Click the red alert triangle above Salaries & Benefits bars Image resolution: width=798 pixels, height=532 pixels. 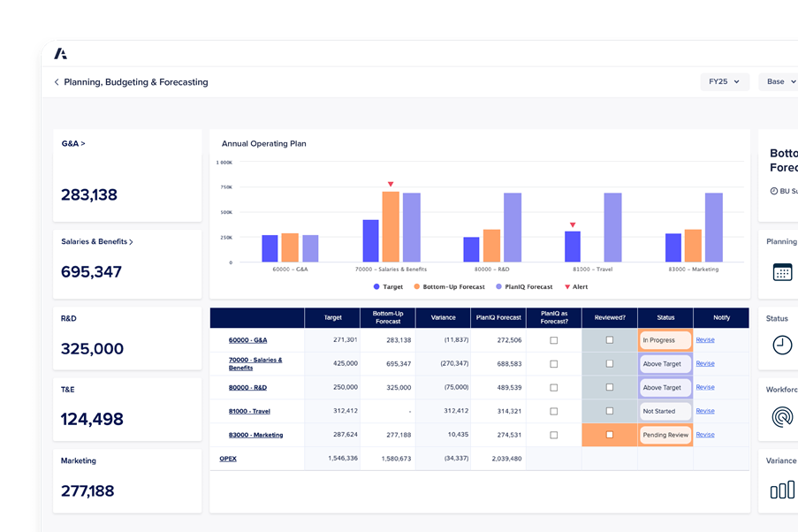pos(391,185)
